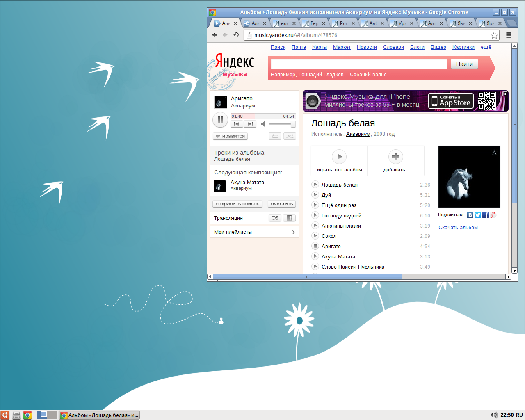The width and height of the screenshot is (525, 420).
Task: Play the track Господу видней
Action: coord(315,215)
